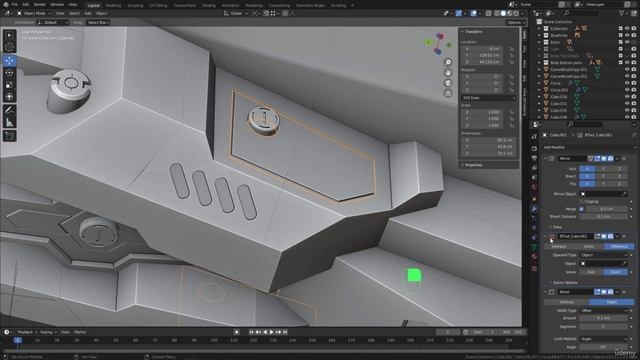Toggle visibility eye for Cube.014
This screenshot has height=360, width=640.
(x=627, y=97)
